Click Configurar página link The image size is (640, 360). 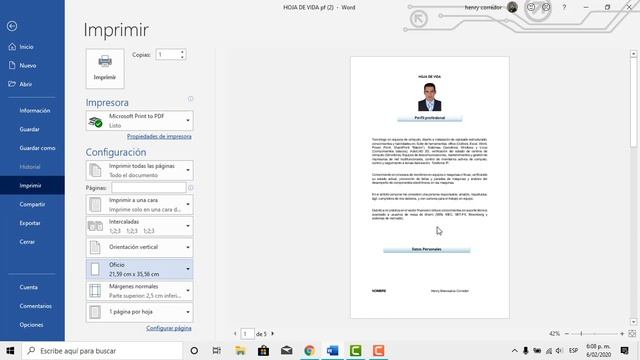point(169,328)
